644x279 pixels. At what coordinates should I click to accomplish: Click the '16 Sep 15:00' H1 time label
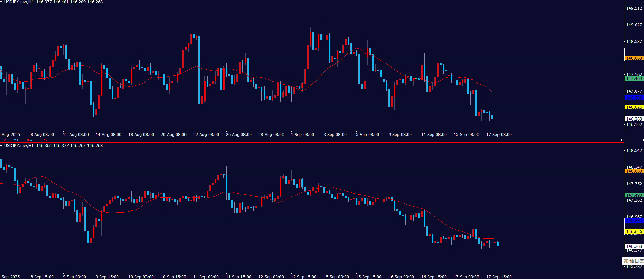pyautogui.click(x=434, y=277)
